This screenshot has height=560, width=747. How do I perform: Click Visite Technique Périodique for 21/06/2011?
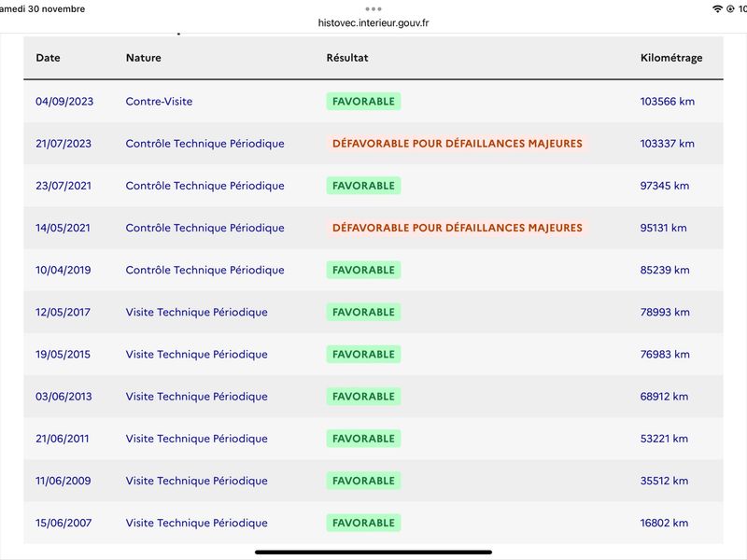(x=197, y=439)
